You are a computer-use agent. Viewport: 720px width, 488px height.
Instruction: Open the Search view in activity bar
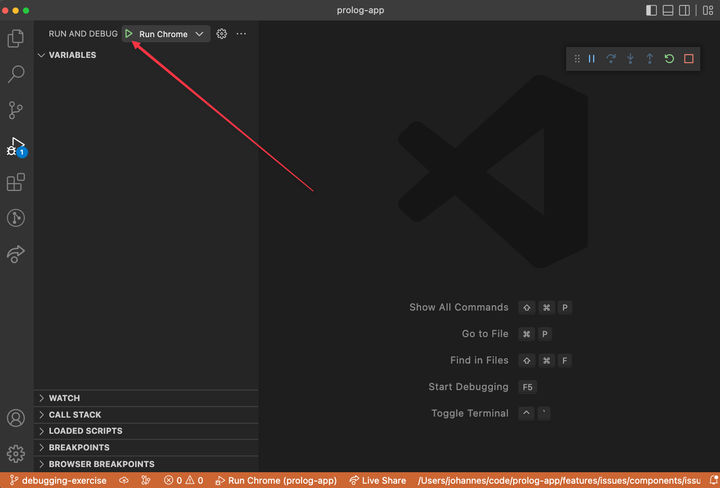pos(16,74)
